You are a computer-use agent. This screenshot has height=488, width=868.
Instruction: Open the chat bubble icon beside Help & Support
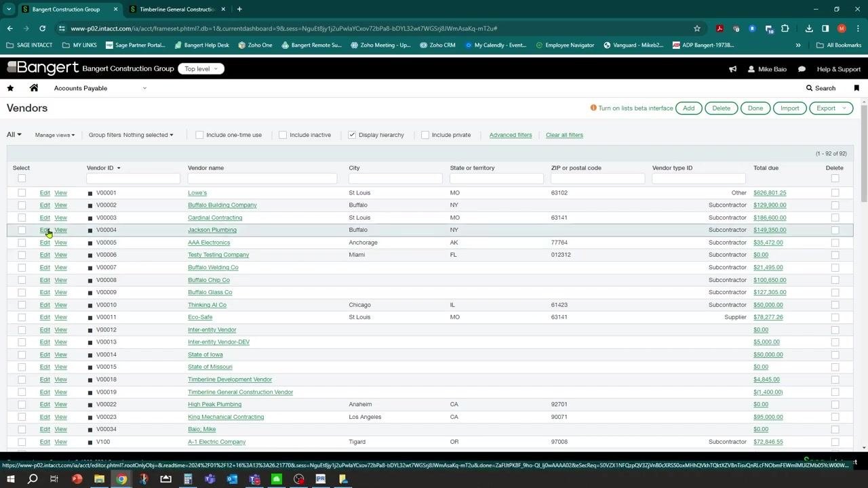pyautogui.click(x=802, y=69)
